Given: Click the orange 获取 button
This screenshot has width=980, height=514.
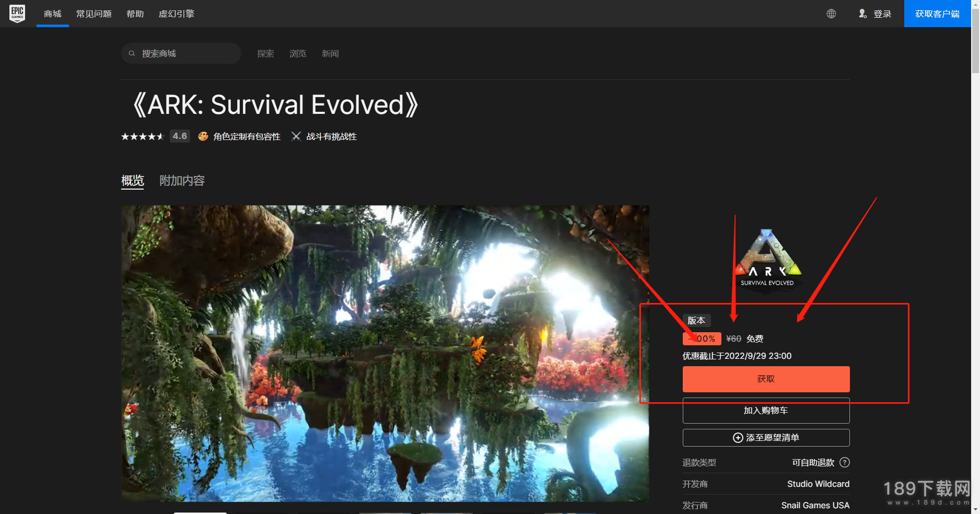Looking at the screenshot, I should (x=766, y=379).
